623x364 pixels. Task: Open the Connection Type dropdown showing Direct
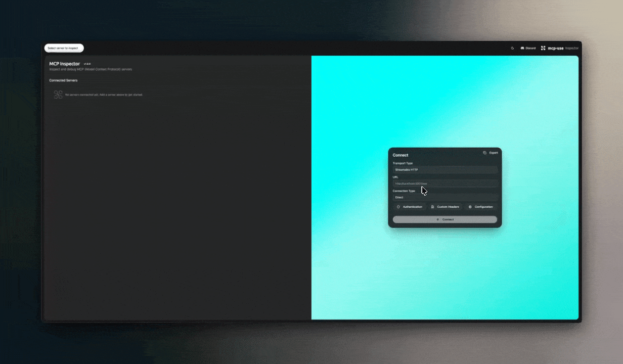[x=445, y=197]
